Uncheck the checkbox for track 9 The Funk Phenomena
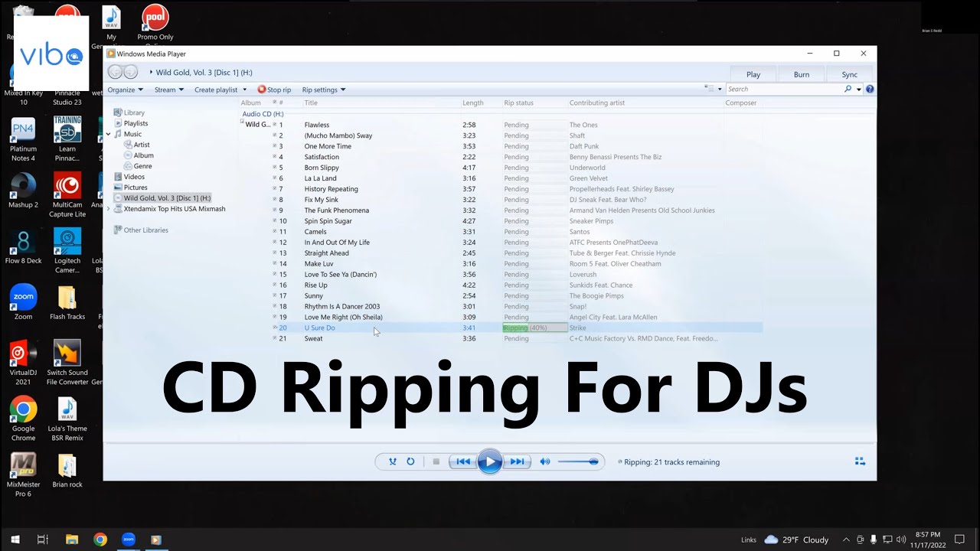The height and width of the screenshot is (551, 980). 275,210
